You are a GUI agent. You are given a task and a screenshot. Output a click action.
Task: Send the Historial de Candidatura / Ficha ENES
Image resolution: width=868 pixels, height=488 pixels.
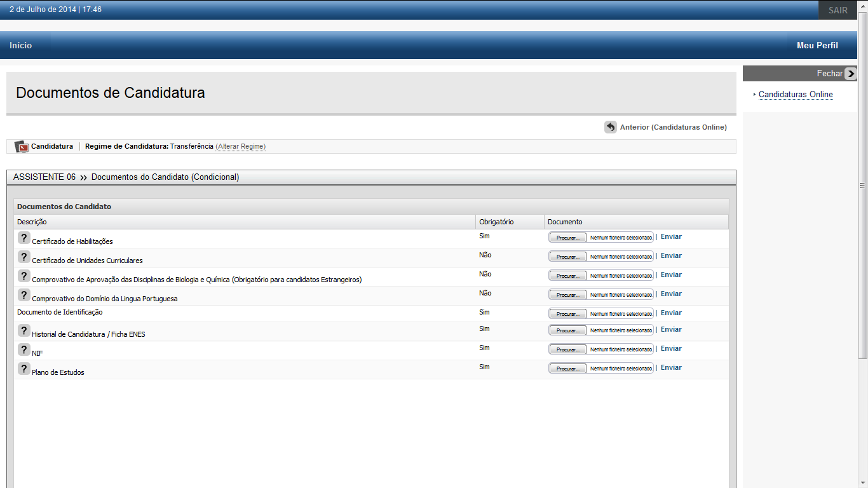click(671, 329)
